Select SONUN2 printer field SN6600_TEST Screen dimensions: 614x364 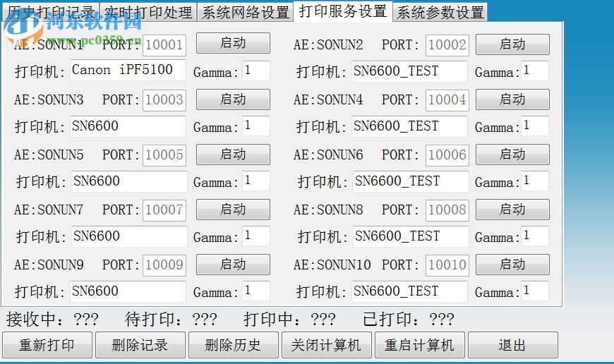tap(409, 71)
